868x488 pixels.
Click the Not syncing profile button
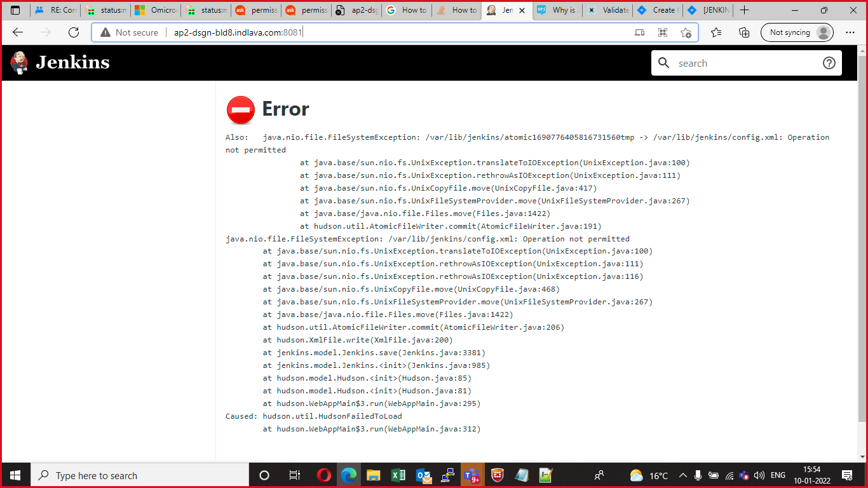point(797,32)
